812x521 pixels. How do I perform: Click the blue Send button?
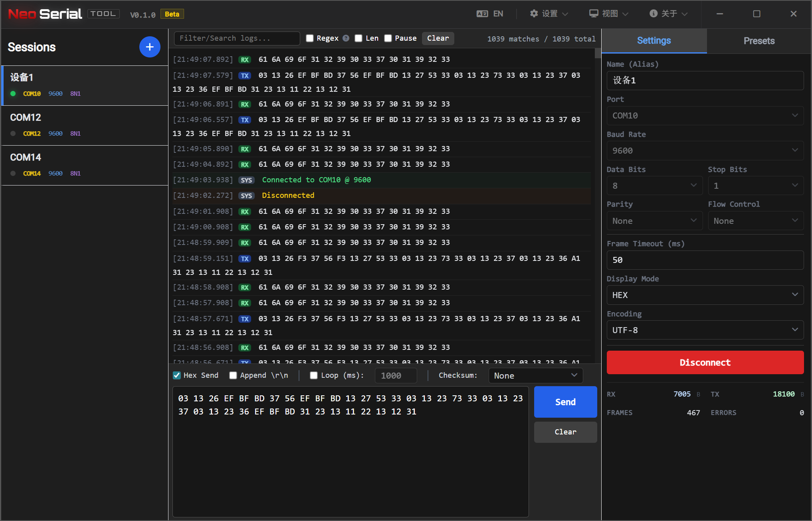pos(565,402)
